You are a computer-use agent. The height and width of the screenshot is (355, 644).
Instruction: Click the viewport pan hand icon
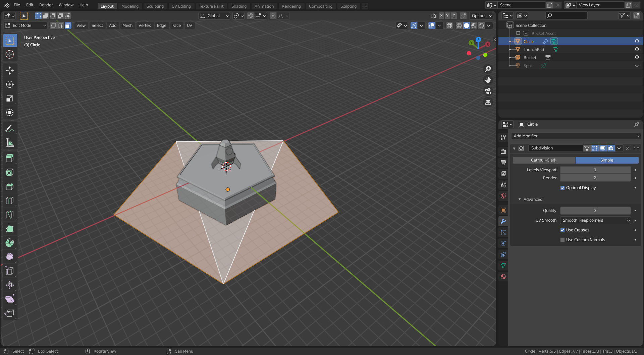[488, 80]
